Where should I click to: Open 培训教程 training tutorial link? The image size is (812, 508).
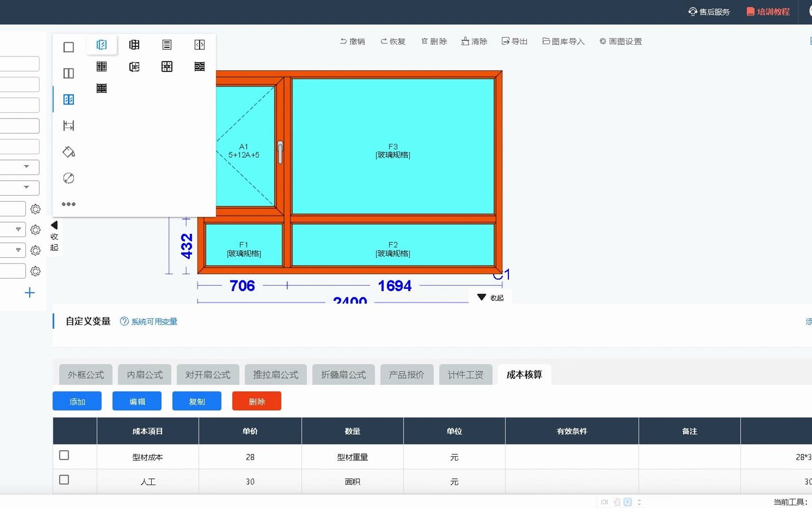click(x=768, y=12)
